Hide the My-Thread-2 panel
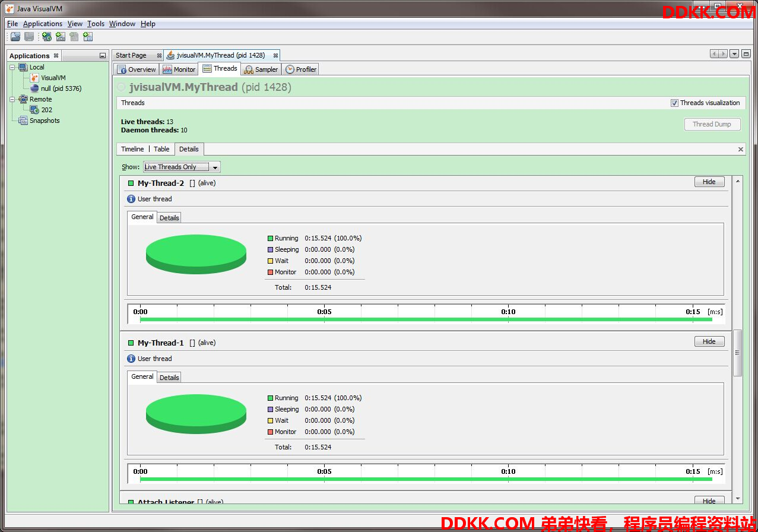758x532 pixels. (709, 182)
